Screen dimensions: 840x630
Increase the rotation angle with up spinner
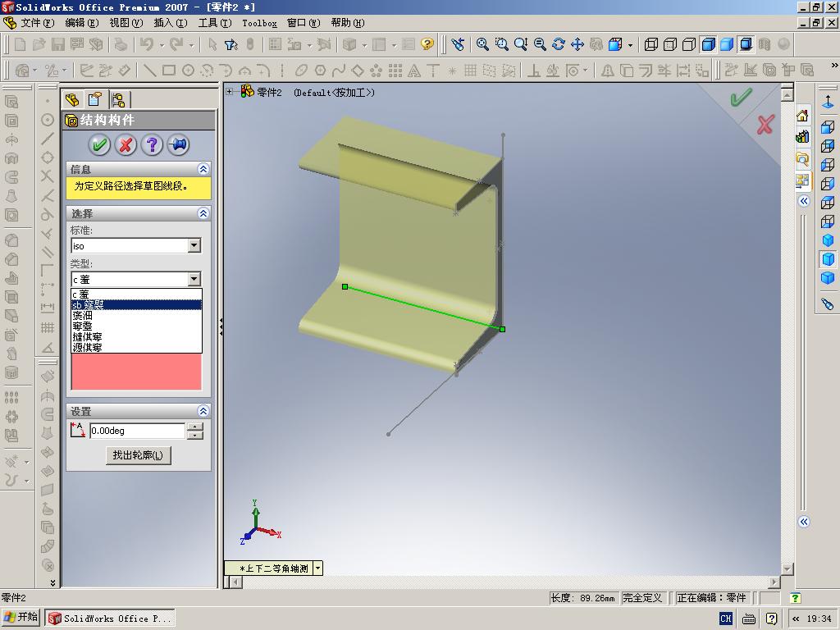pos(195,427)
